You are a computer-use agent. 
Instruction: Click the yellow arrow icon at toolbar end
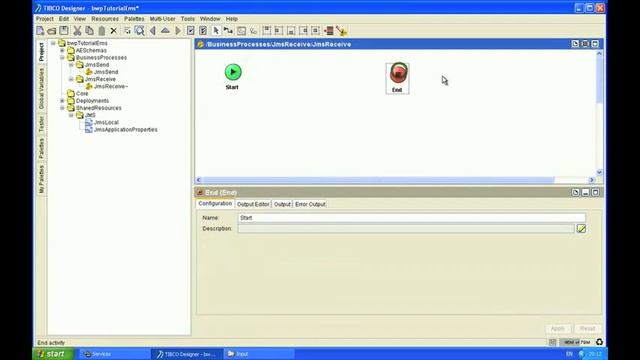coord(342,31)
